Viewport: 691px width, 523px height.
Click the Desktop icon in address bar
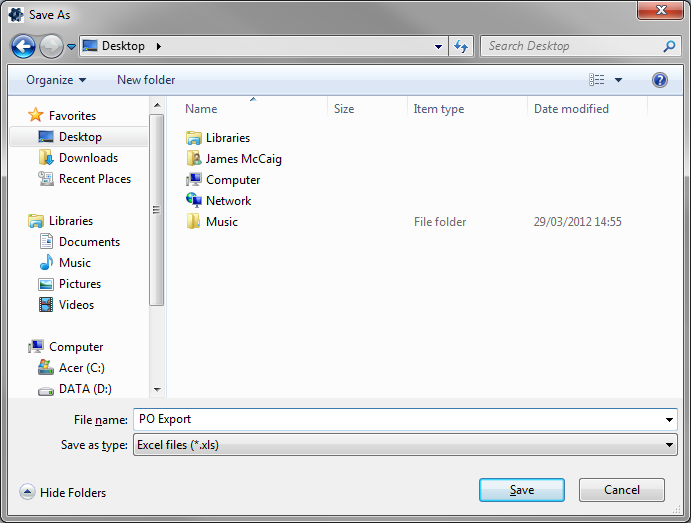coord(90,45)
